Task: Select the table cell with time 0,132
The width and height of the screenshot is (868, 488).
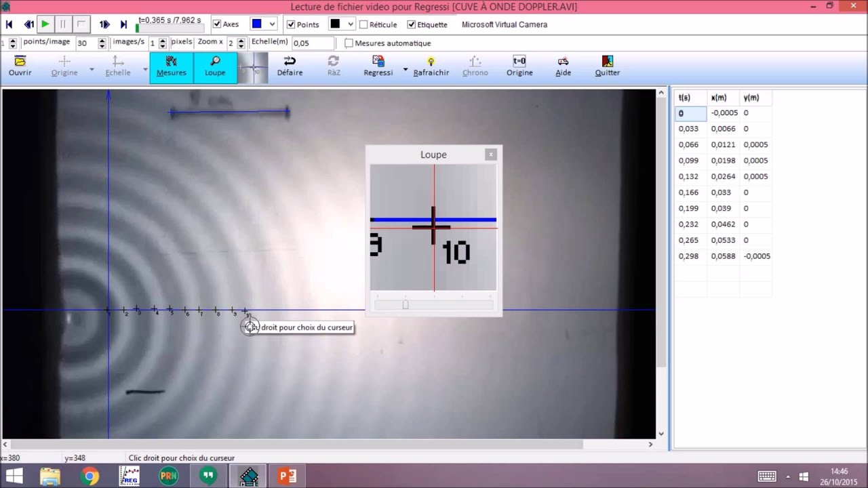Action: (x=691, y=176)
